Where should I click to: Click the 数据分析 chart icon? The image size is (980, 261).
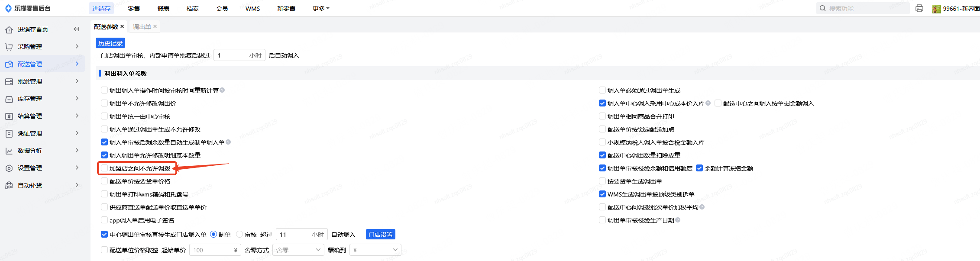[x=9, y=151]
